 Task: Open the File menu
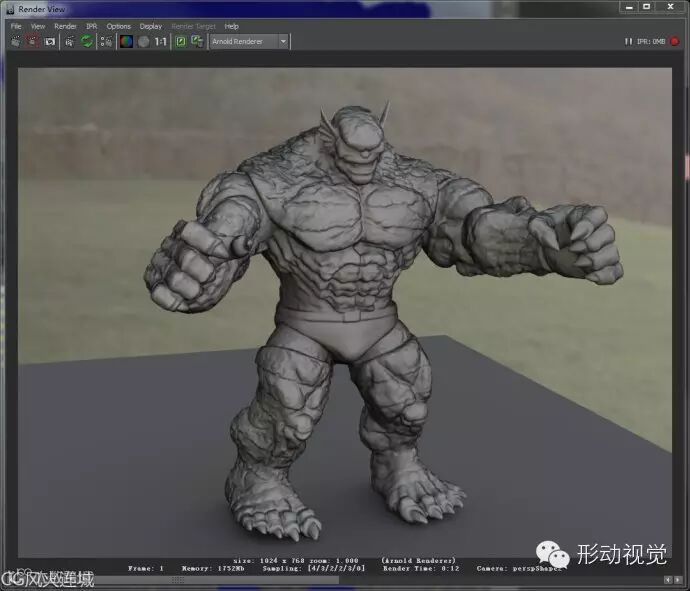[16, 26]
